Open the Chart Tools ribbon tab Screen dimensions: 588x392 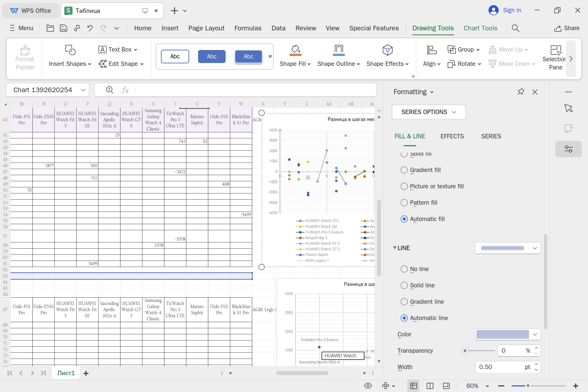480,28
